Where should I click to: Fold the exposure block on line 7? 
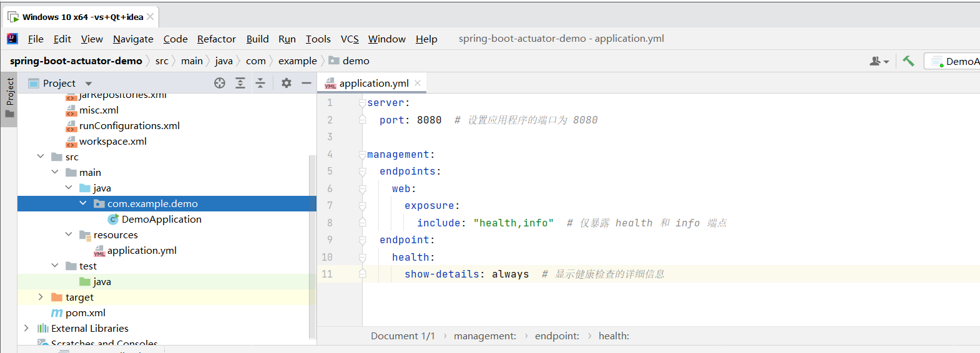click(362, 206)
